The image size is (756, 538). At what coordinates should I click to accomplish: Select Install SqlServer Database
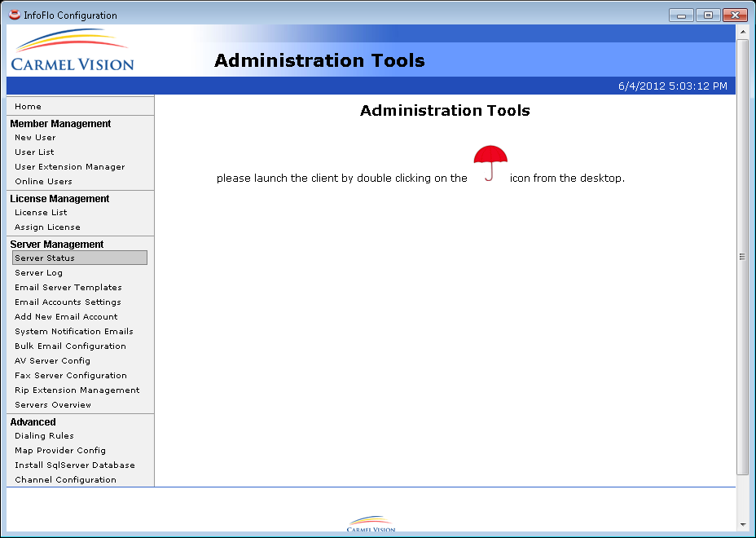75,465
